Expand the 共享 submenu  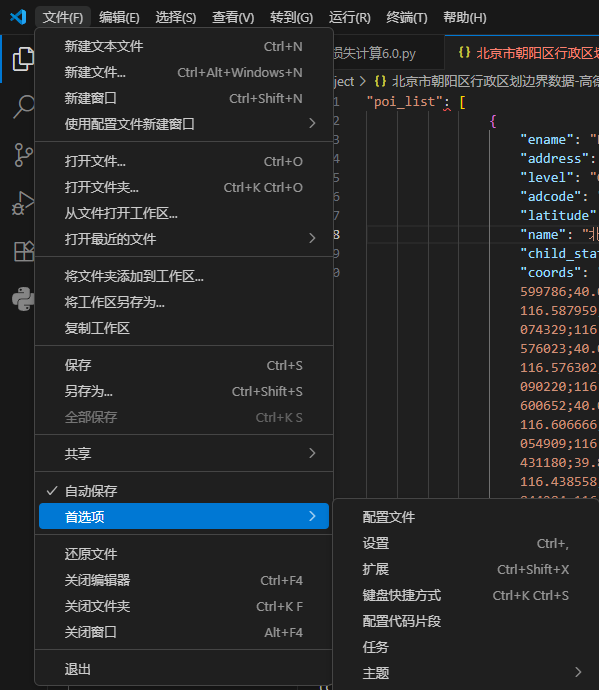[x=184, y=453]
